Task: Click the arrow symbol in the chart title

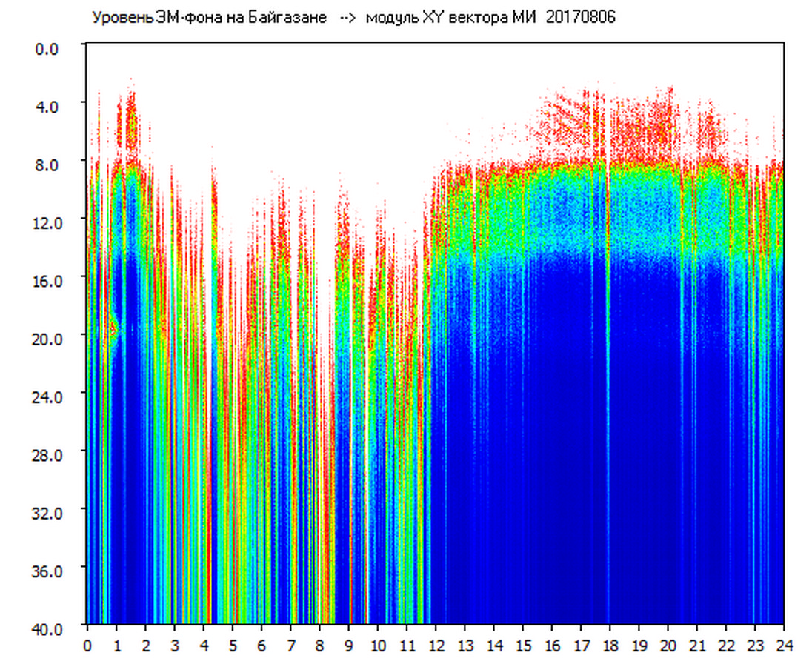Action: [348, 18]
